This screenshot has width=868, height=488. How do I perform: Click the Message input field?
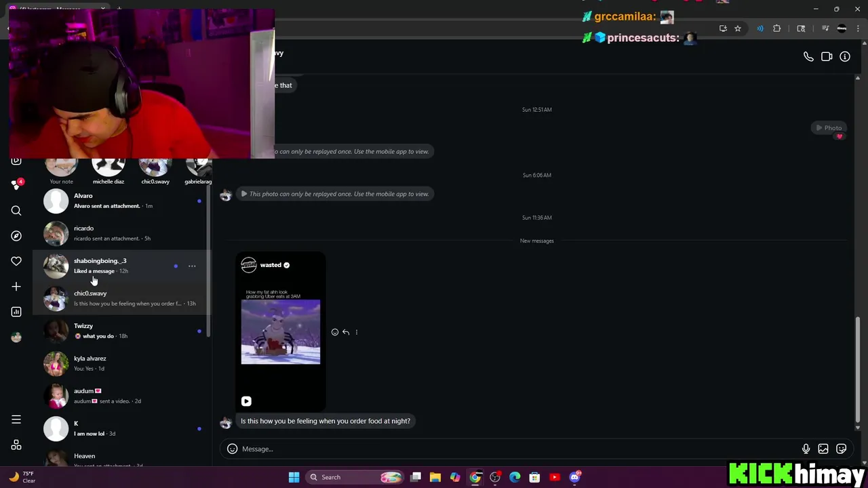pos(519,449)
